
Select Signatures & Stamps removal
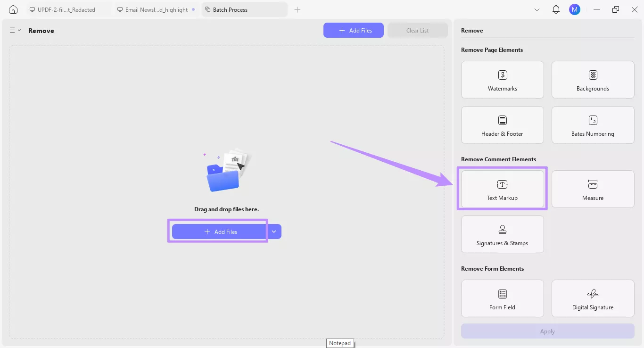[x=502, y=234]
